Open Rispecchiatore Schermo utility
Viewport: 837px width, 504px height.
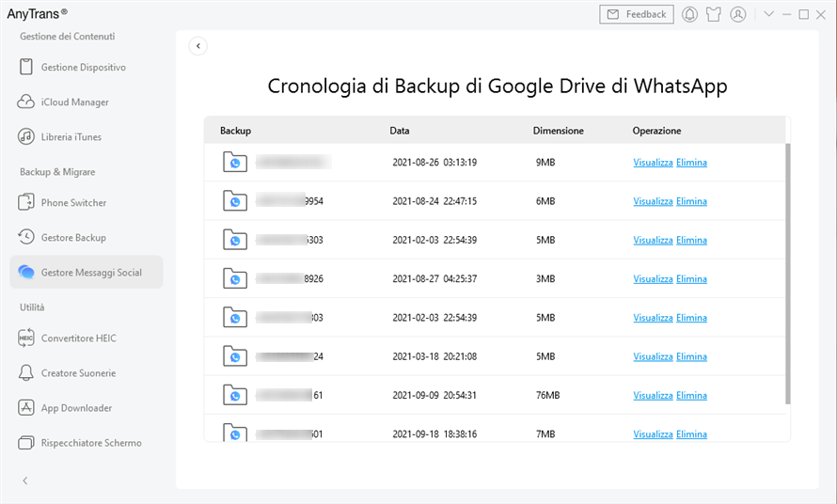91,443
